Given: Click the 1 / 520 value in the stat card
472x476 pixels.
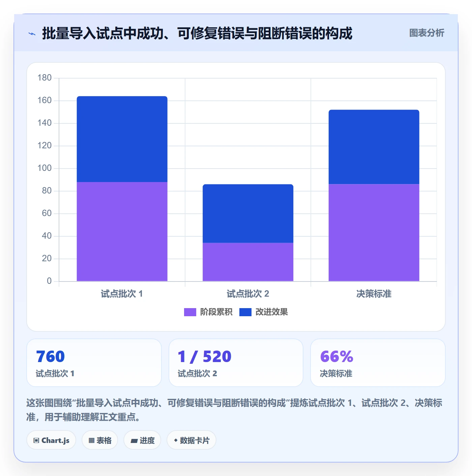Looking at the screenshot, I should [205, 357].
